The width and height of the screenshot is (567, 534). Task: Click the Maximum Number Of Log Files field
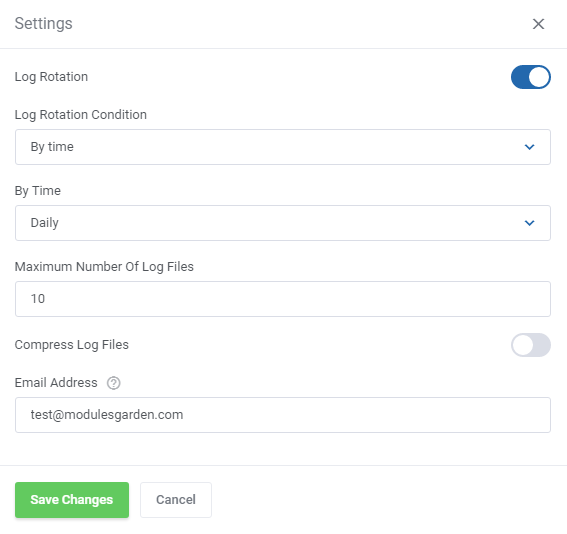(x=283, y=299)
